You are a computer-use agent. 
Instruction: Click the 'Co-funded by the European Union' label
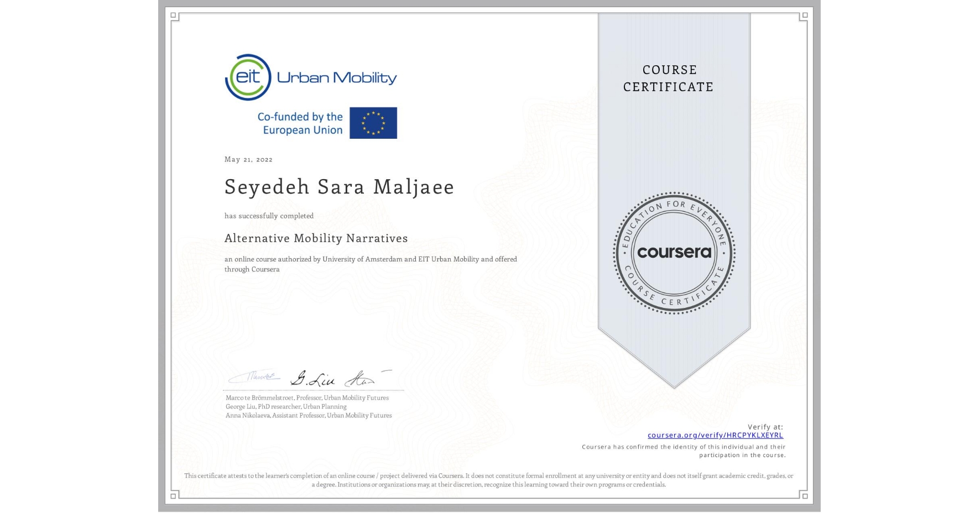(x=298, y=123)
